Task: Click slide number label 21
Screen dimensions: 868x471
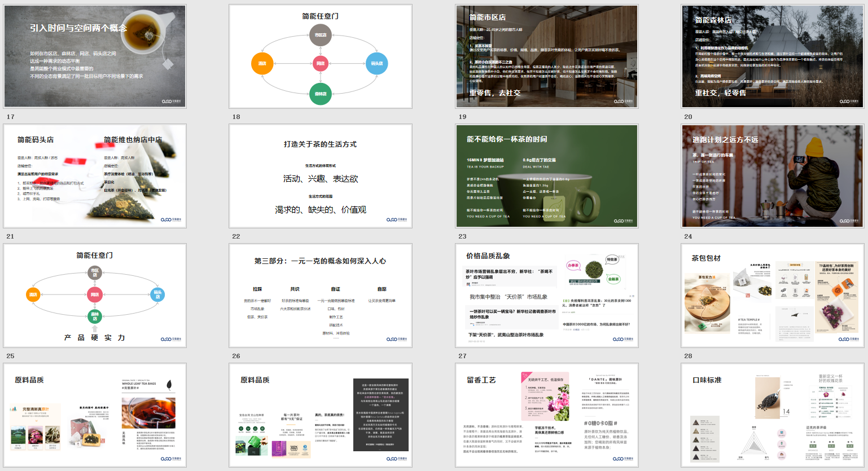Action: [x=11, y=236]
